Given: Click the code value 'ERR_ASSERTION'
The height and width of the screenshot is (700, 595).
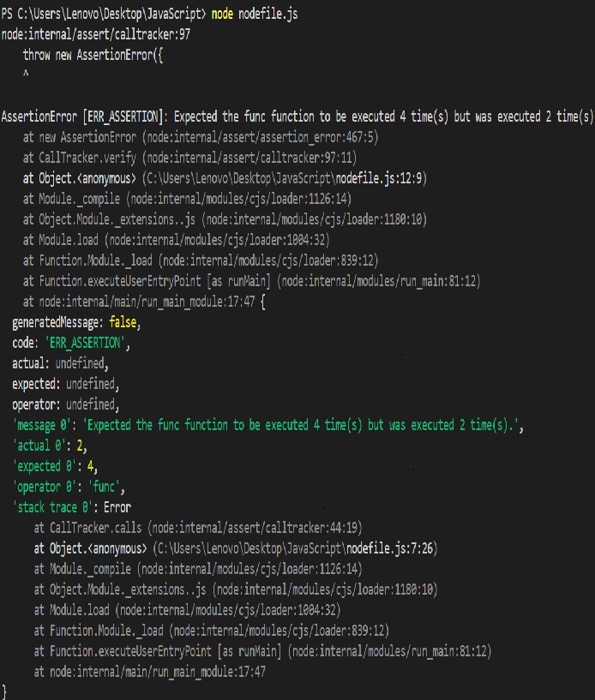Looking at the screenshot, I should (x=86, y=343).
